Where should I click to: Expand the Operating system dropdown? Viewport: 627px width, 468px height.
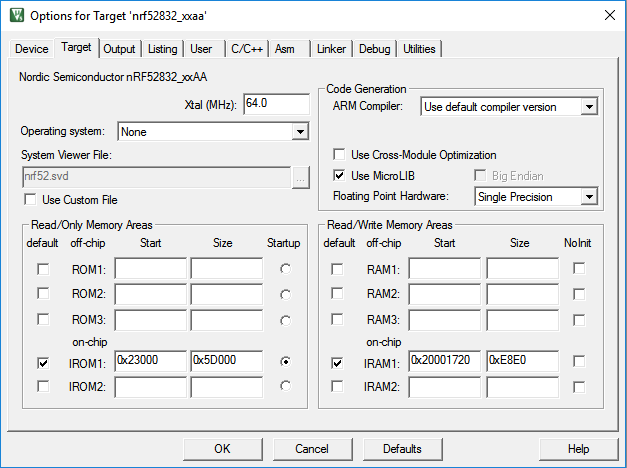coord(300,132)
